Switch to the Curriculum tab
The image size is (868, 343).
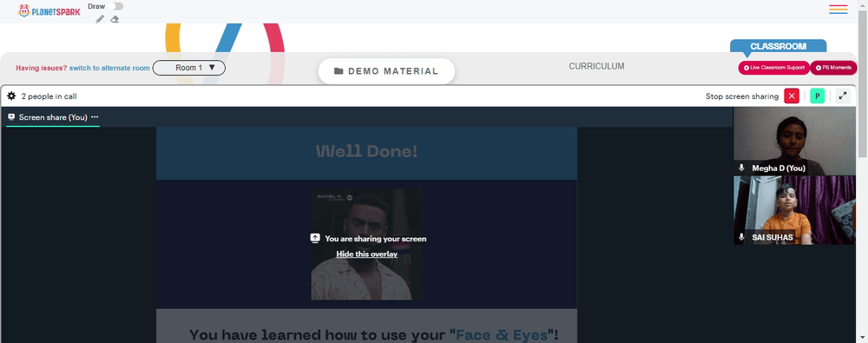coord(596,66)
